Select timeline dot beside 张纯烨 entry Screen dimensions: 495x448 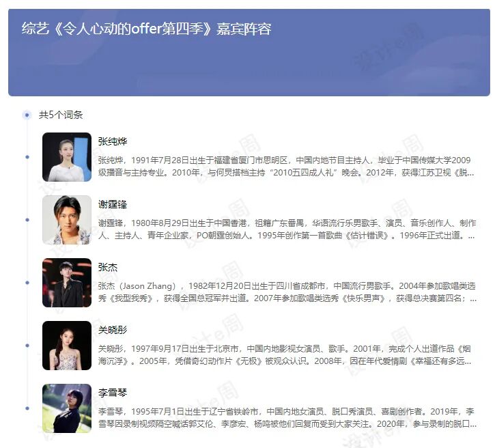[x=27, y=157]
